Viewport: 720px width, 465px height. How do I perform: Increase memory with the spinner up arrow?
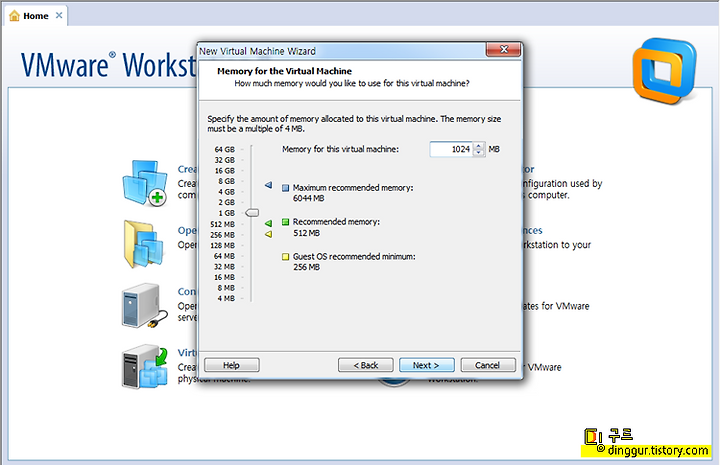[x=478, y=146]
